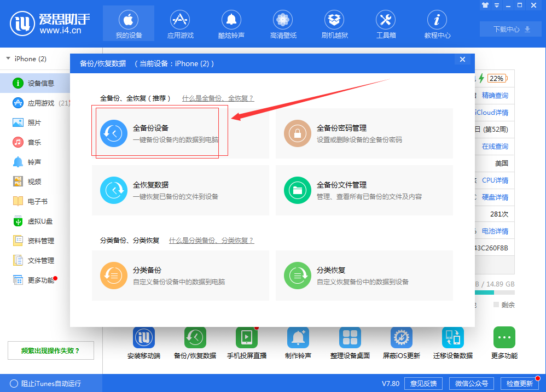Open 微信公众号 button
546x392 pixels.
click(x=472, y=384)
